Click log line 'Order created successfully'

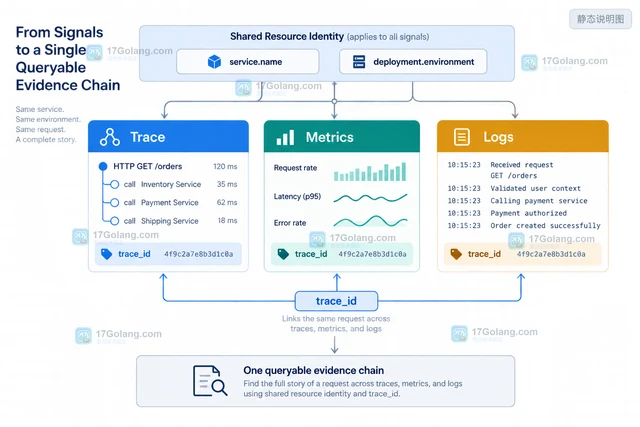click(x=545, y=225)
